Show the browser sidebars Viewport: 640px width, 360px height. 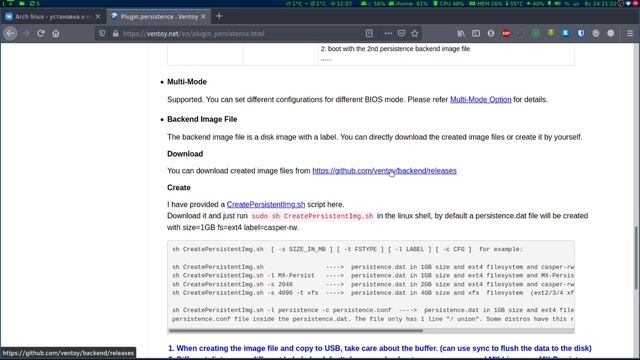click(476, 33)
